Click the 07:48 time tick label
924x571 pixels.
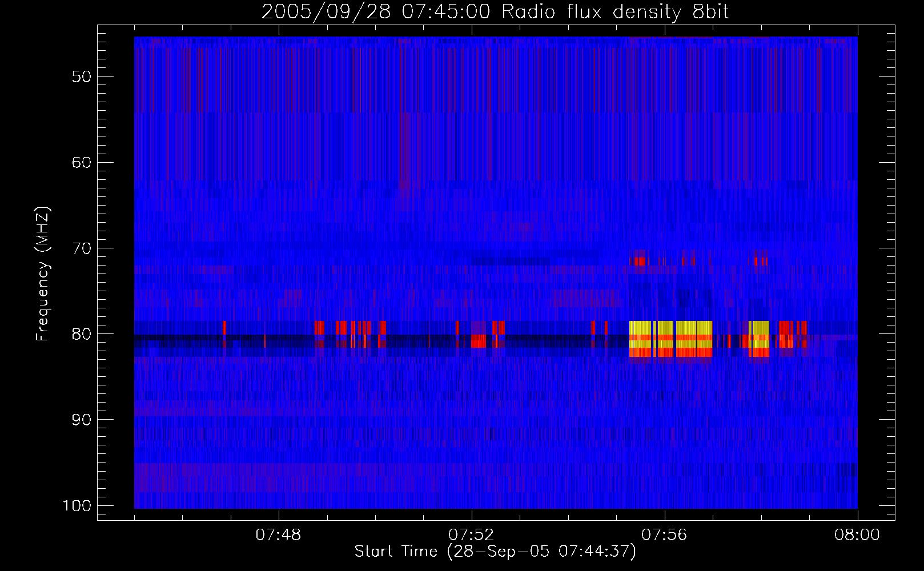click(x=279, y=535)
